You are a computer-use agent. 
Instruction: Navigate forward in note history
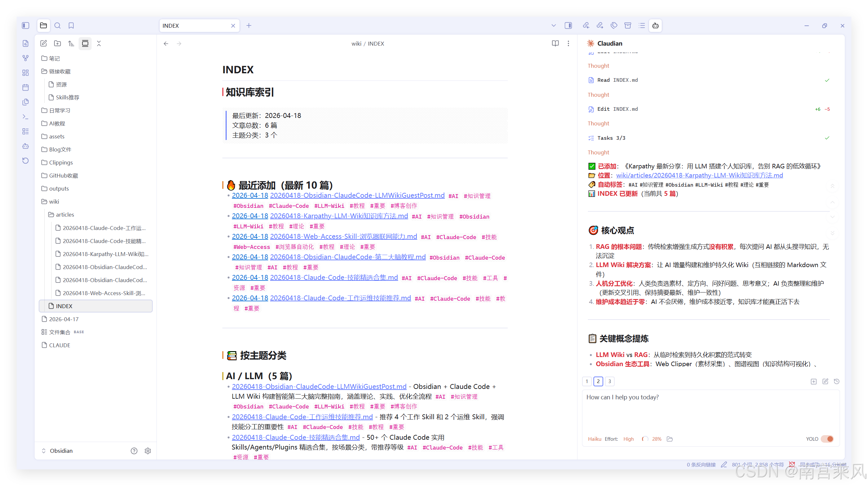(x=179, y=44)
